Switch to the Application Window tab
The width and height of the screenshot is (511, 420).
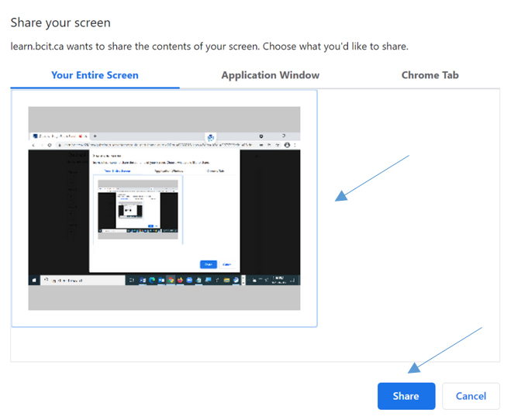pos(270,75)
